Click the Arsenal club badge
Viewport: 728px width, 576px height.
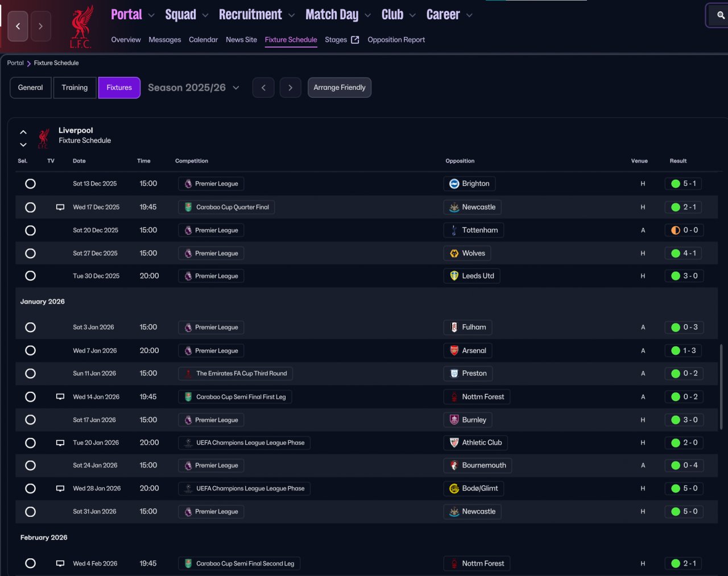(x=454, y=351)
